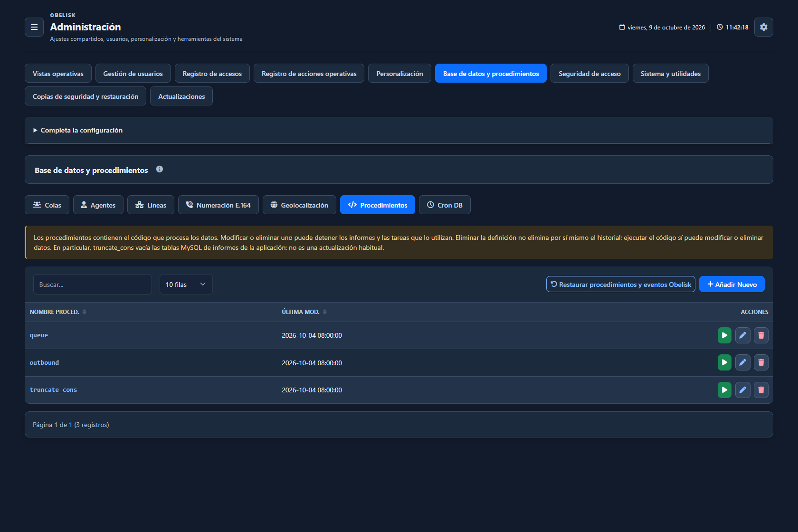Run the queue procedure
Viewport: 798px width, 532px height.
[724, 335]
